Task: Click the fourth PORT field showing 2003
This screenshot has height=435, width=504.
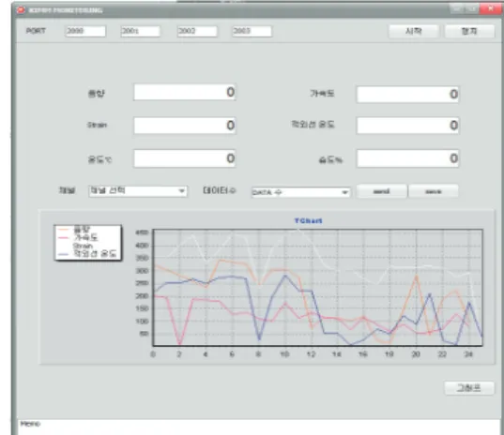Action: pos(252,31)
